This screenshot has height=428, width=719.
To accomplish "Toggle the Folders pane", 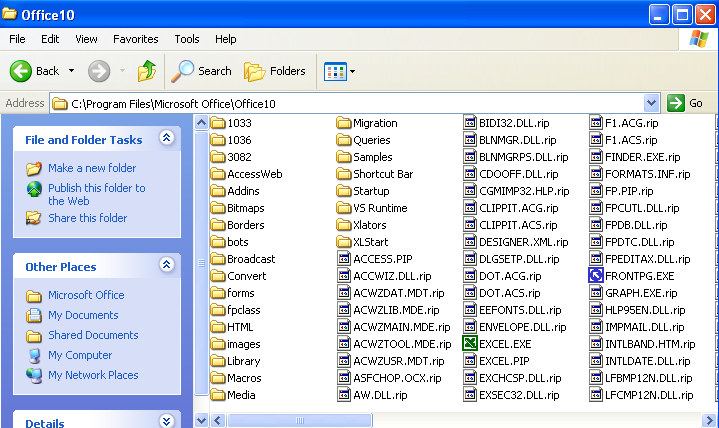I will [x=275, y=71].
